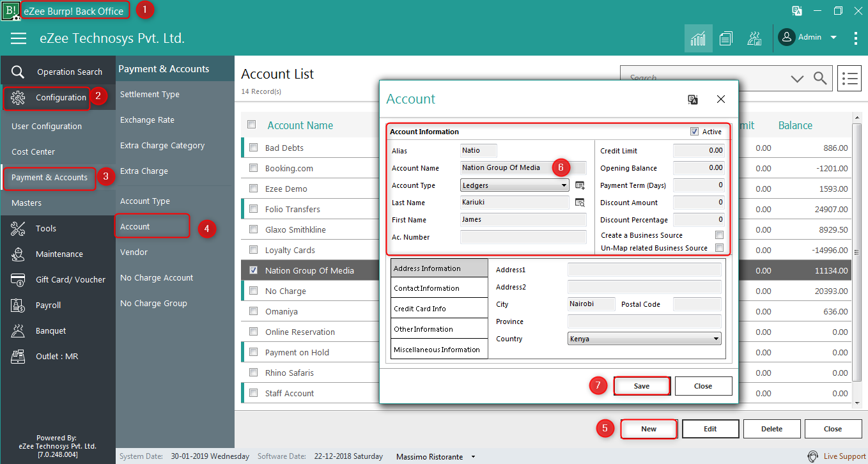Check the Booking.com row checkbox
Screen dimensions: 868x464
click(253, 168)
